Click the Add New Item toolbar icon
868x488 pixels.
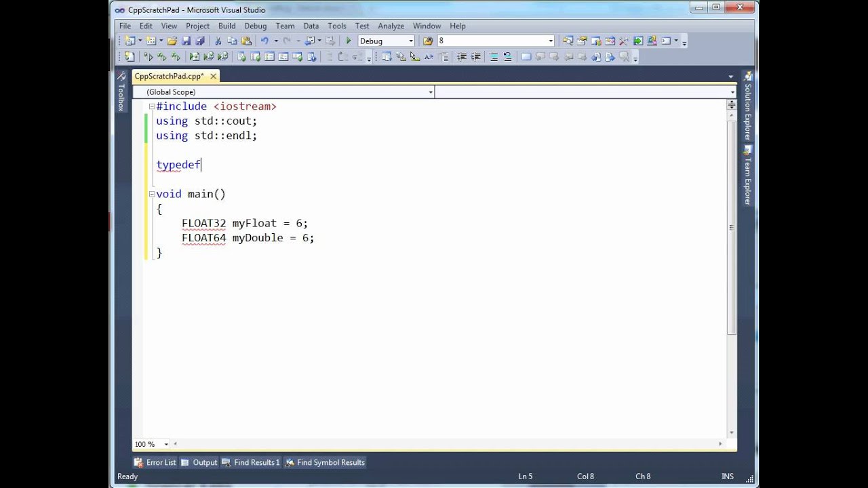151,41
